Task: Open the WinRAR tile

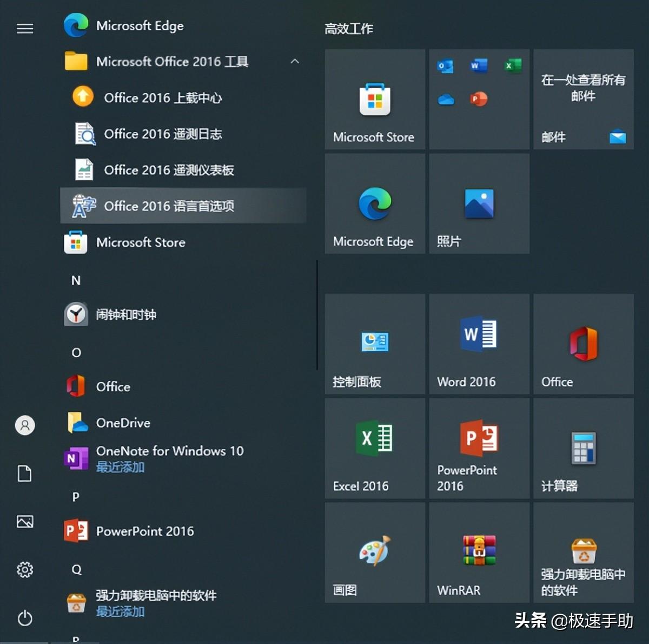Action: click(479, 552)
